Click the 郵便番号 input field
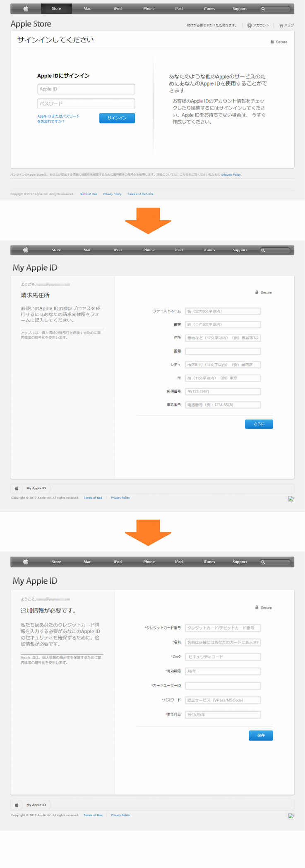Screen dimensions: 305x868 pos(223,391)
